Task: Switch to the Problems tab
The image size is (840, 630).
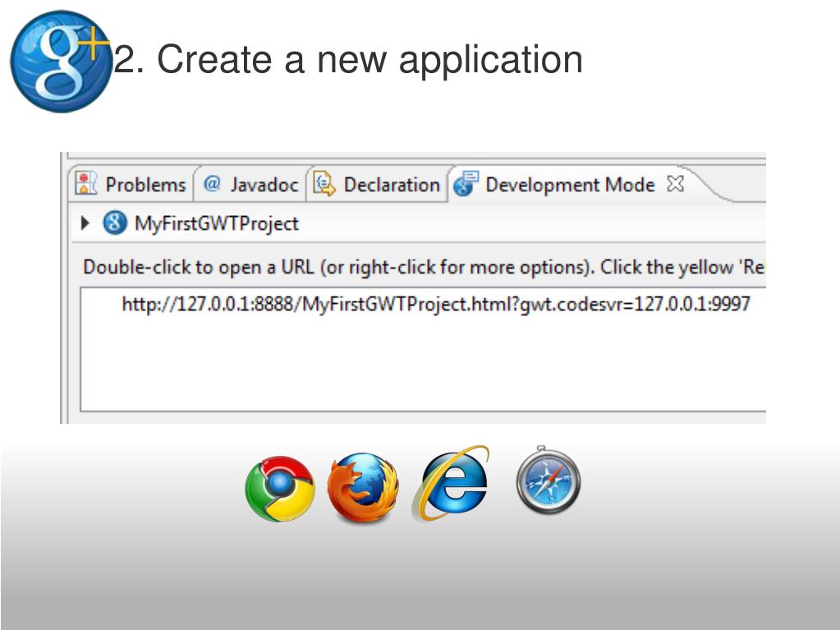Action: tap(131, 184)
